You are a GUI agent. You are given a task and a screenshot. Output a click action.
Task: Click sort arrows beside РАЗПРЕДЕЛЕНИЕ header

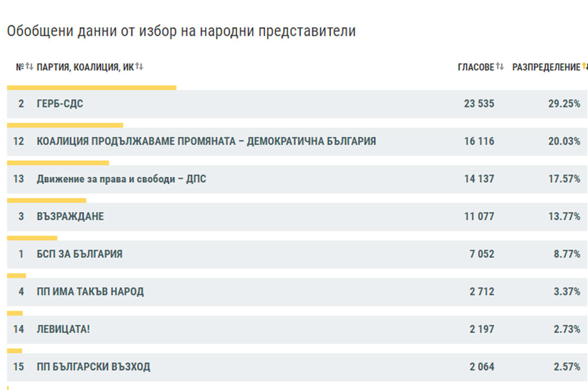[x=584, y=67]
